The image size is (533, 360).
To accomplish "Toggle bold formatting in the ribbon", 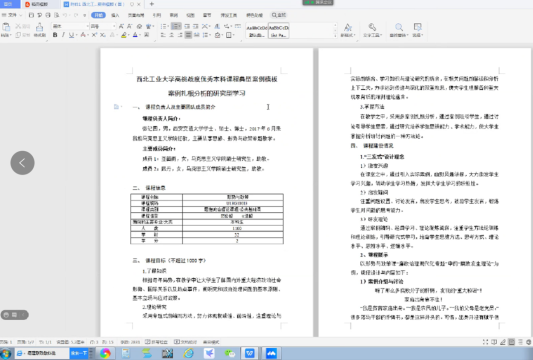I will pyautogui.click(x=55, y=35).
